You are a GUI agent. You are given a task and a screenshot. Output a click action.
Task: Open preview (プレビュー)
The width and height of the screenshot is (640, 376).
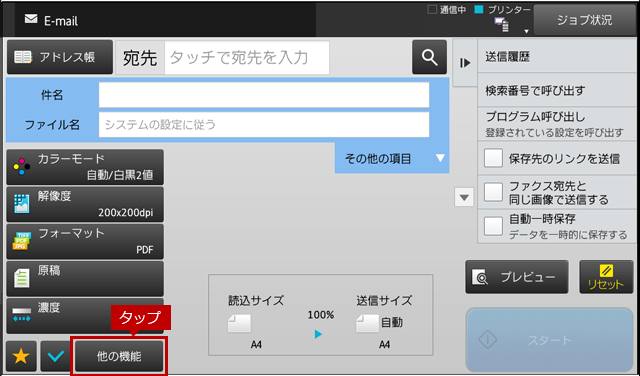pos(517,277)
